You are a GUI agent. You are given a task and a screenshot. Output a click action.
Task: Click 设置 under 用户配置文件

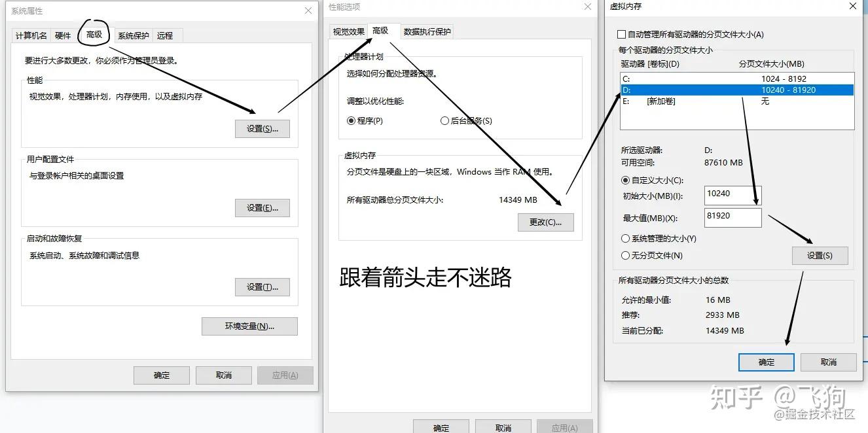(x=262, y=207)
